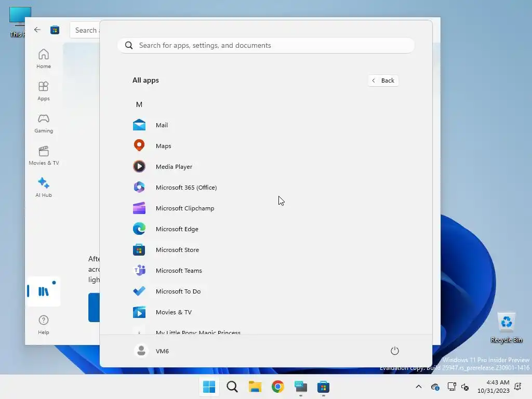
Task: Open Microsoft To Do icon
Action: point(139,291)
